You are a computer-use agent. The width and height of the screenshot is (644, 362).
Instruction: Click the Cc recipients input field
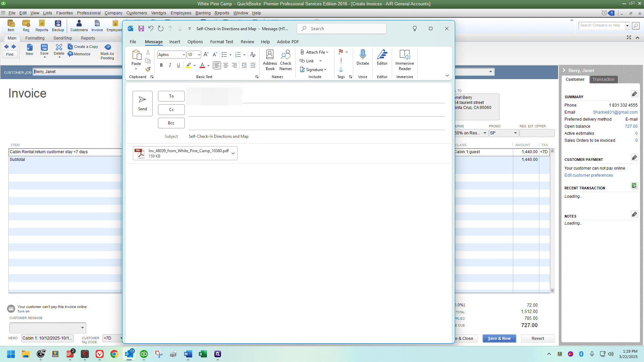tap(317, 110)
